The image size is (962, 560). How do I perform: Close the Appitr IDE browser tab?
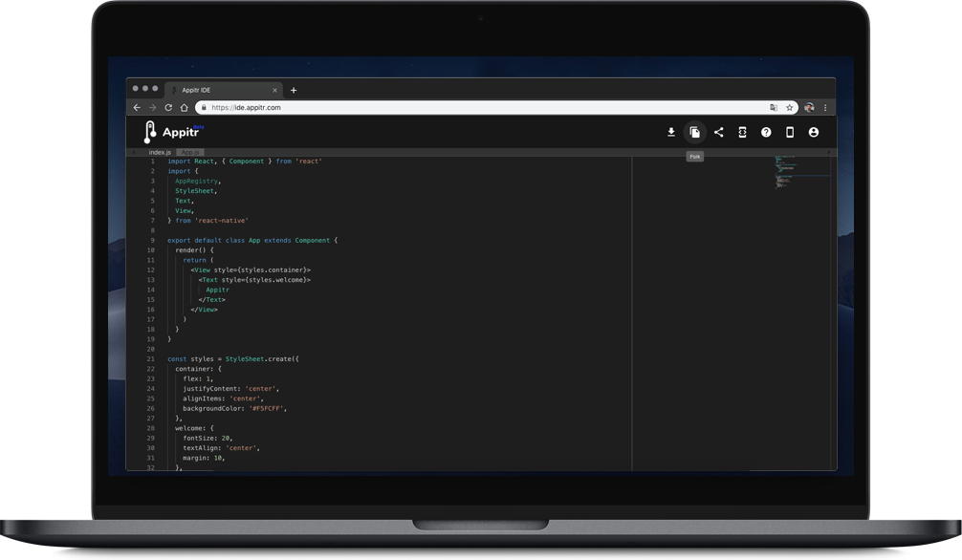pyautogui.click(x=274, y=90)
